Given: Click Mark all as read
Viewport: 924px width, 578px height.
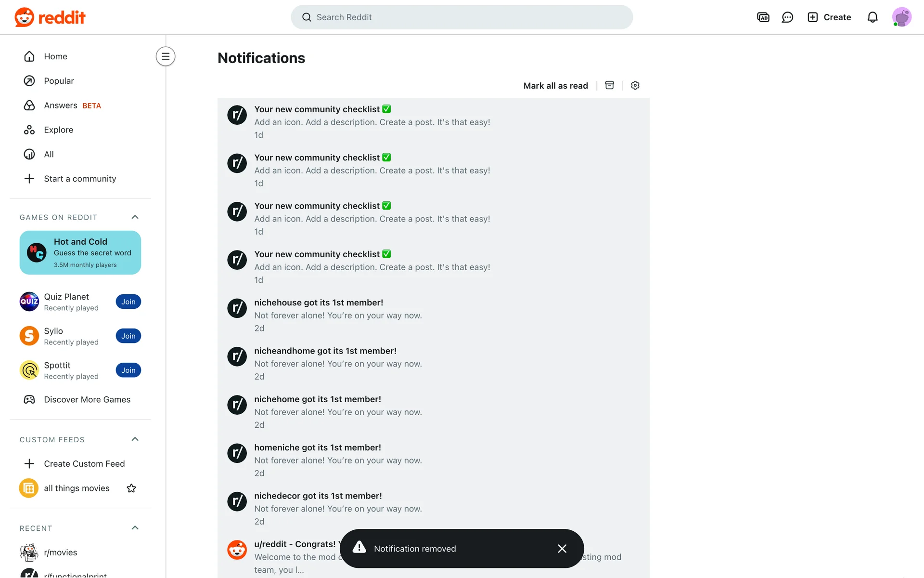Looking at the screenshot, I should (555, 86).
